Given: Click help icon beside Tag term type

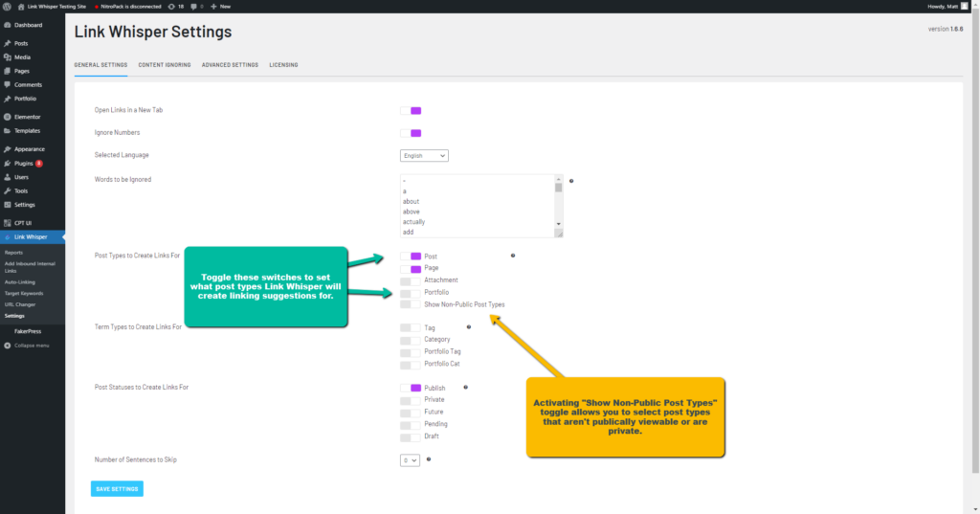Looking at the screenshot, I should (x=469, y=326).
